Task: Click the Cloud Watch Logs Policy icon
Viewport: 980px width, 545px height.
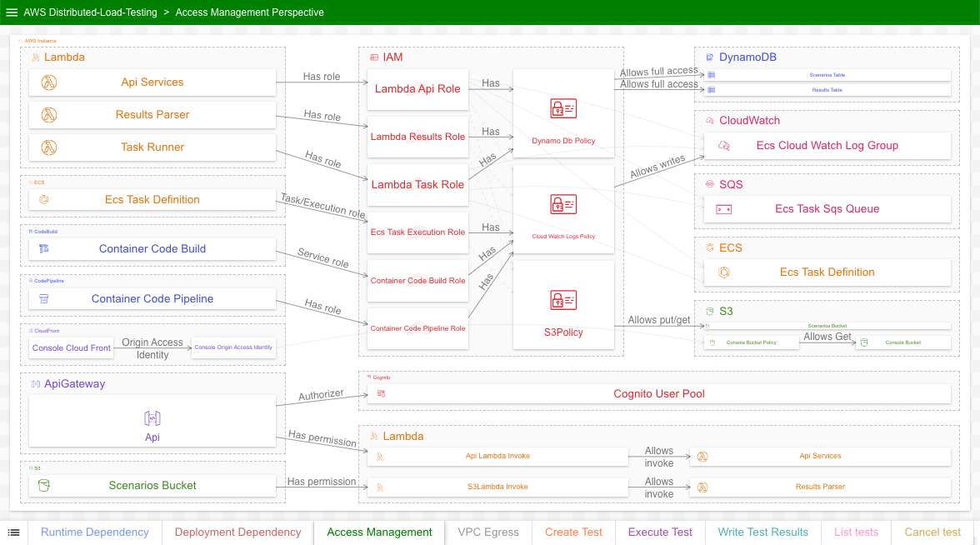Action: click(x=563, y=204)
